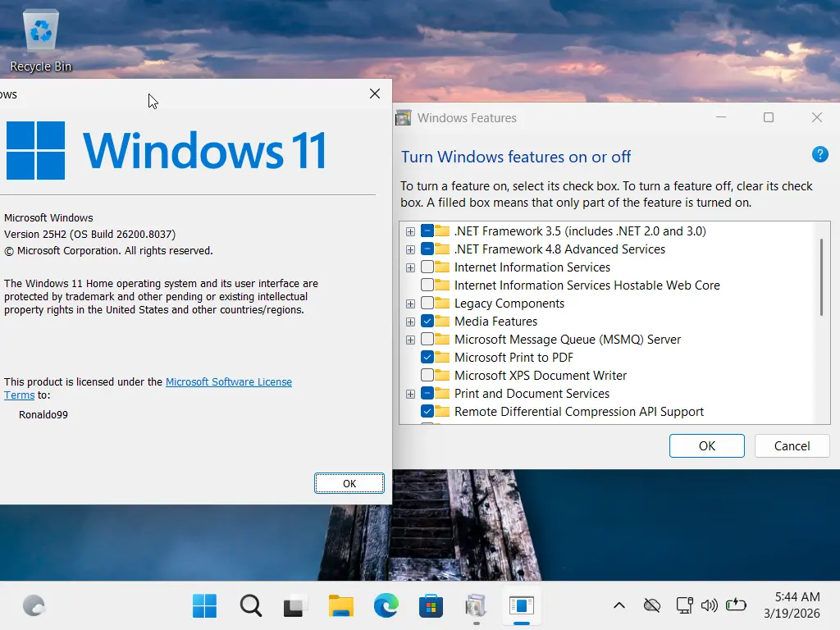Click the Windows Features title bar icon
The width and height of the screenshot is (840, 630).
click(404, 118)
